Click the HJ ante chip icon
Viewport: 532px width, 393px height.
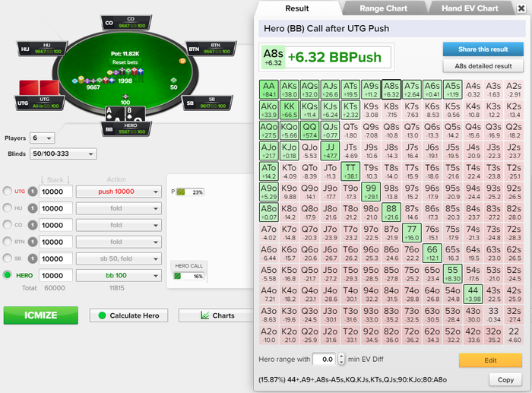32,208
